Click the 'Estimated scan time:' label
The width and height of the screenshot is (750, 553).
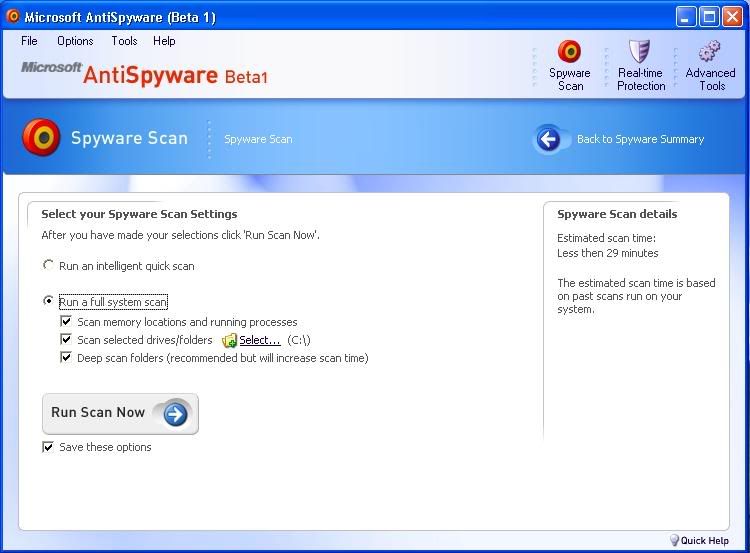[x=606, y=238]
